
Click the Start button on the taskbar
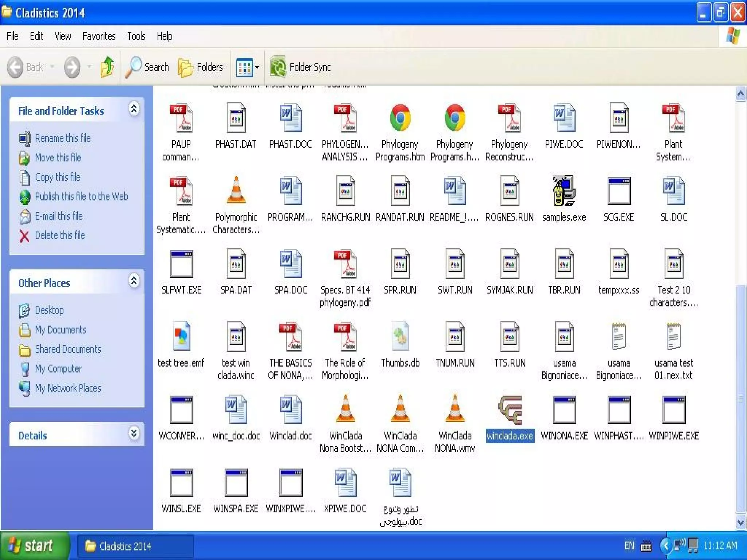[35, 546]
